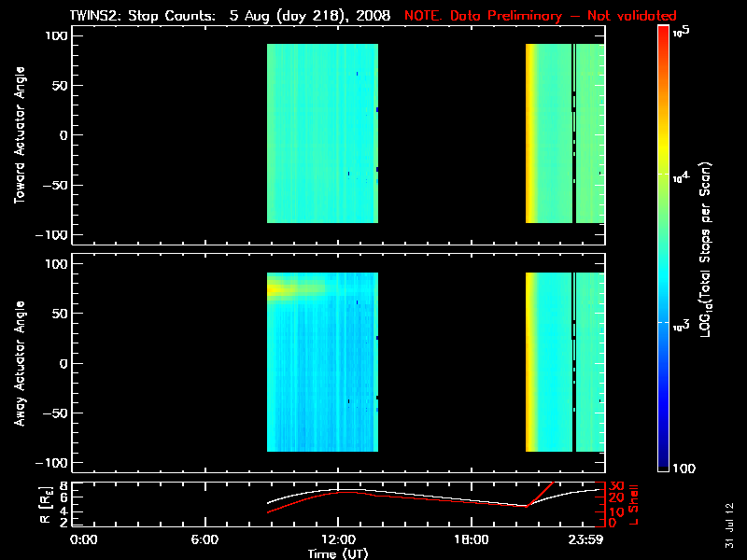This screenshot has width=747, height=560.
Task: Click the yellow edge of Toward panel evening data
Action: 530,133
